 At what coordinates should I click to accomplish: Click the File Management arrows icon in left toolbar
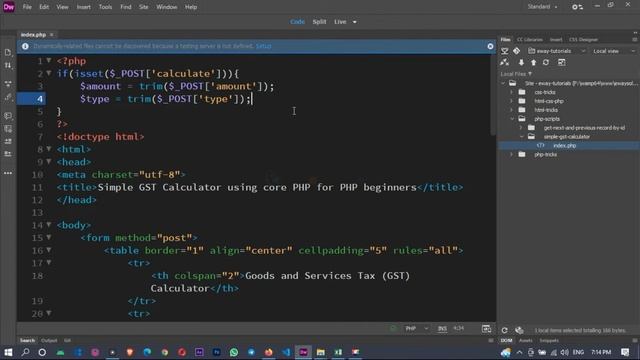pos(8,65)
